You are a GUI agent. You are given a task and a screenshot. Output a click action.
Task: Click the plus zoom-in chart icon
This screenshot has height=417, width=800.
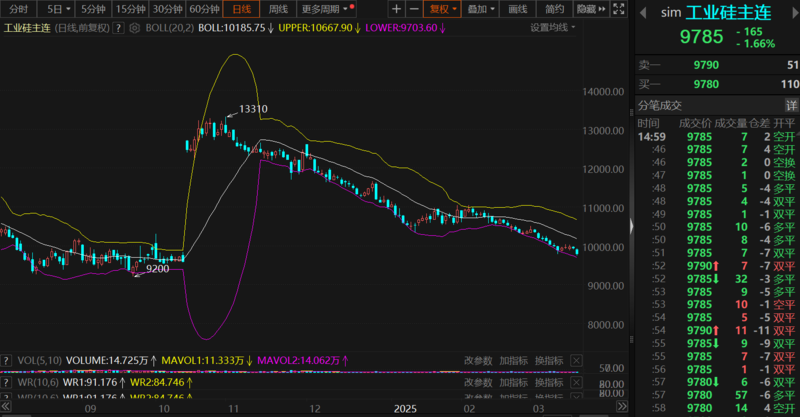[x=397, y=9]
